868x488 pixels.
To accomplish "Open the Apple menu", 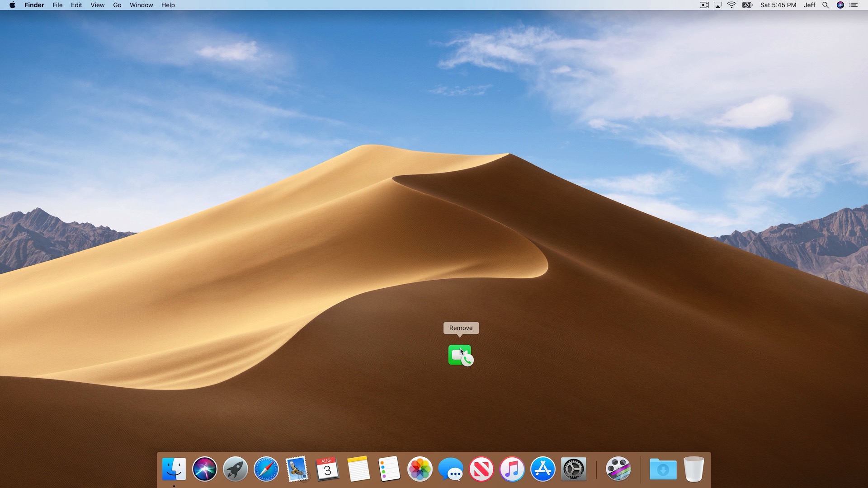I will 12,5.
